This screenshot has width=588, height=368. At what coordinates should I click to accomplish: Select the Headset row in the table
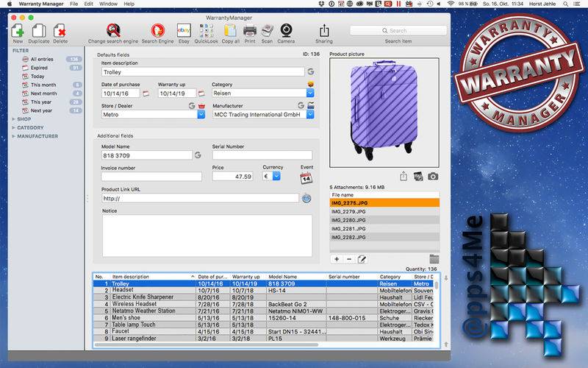coord(263,290)
